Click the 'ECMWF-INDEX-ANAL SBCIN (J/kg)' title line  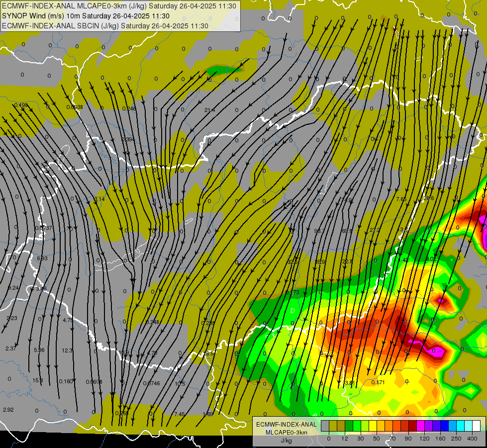(x=60, y=26)
